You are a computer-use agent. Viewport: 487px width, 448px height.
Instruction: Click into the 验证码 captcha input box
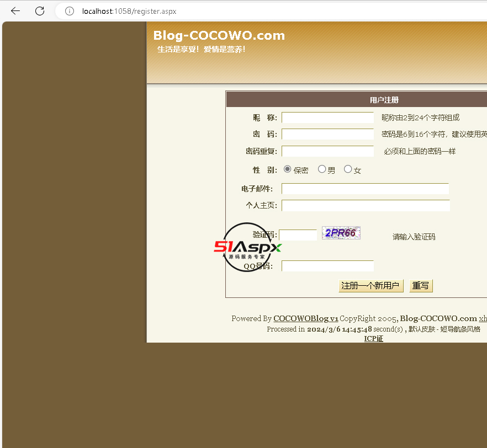tap(298, 235)
